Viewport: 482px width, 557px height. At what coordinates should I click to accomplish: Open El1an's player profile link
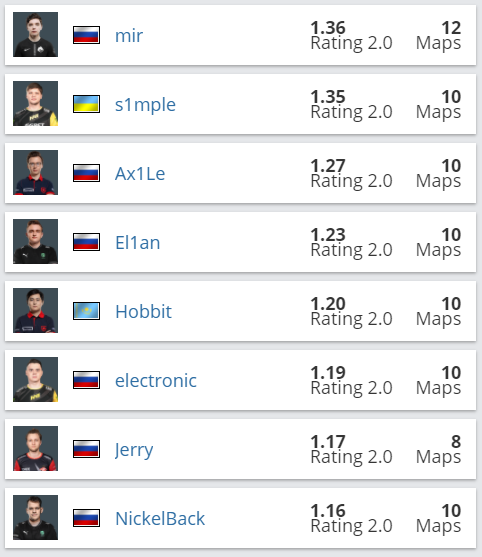tap(137, 242)
